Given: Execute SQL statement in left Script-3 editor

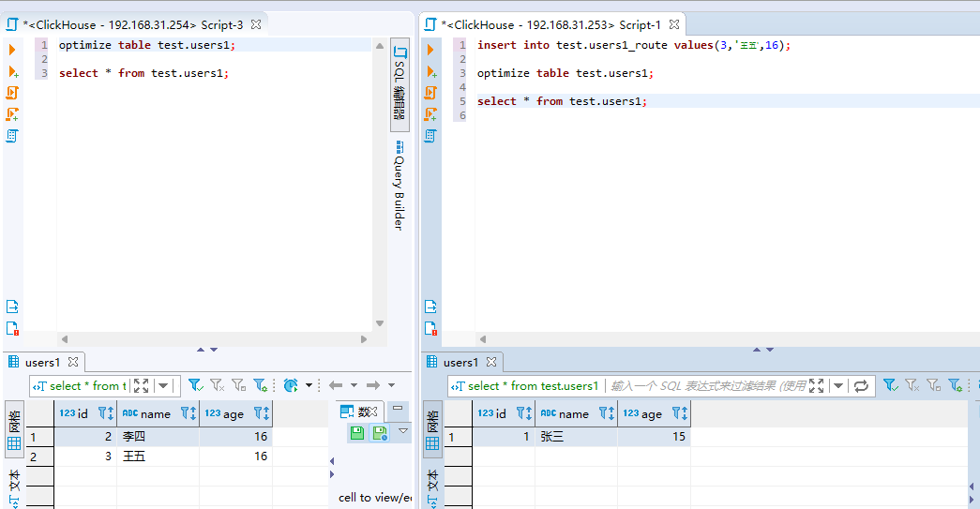Looking at the screenshot, I should [12, 50].
